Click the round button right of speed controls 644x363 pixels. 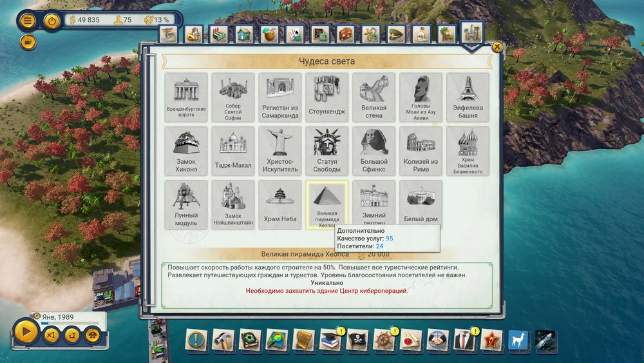(x=93, y=335)
